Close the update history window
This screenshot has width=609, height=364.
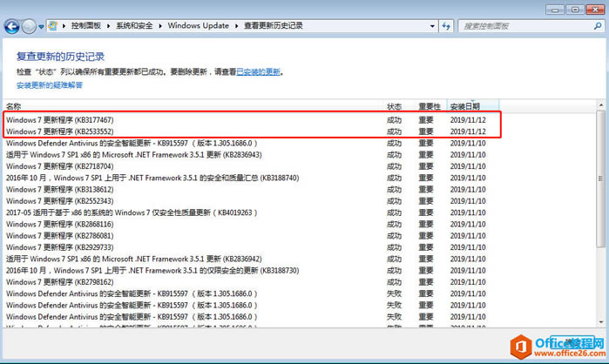595,10
